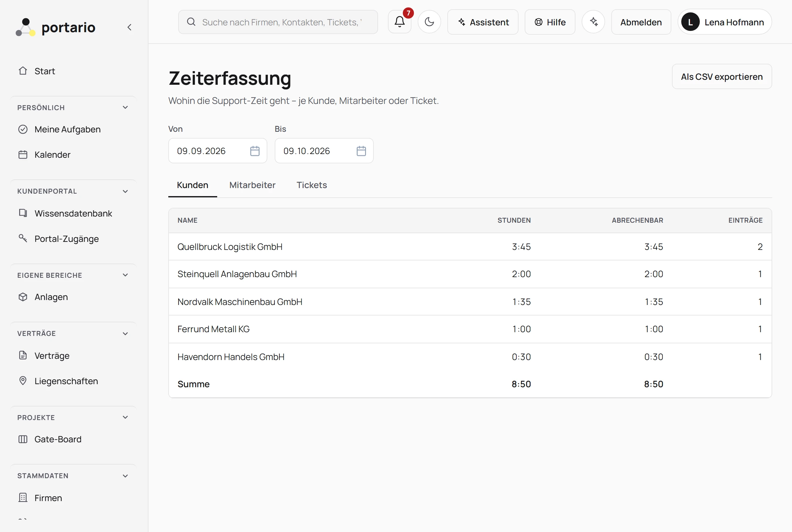Switch to the Mitarbeiter tab
Screen dimensions: 792x532
click(252, 185)
